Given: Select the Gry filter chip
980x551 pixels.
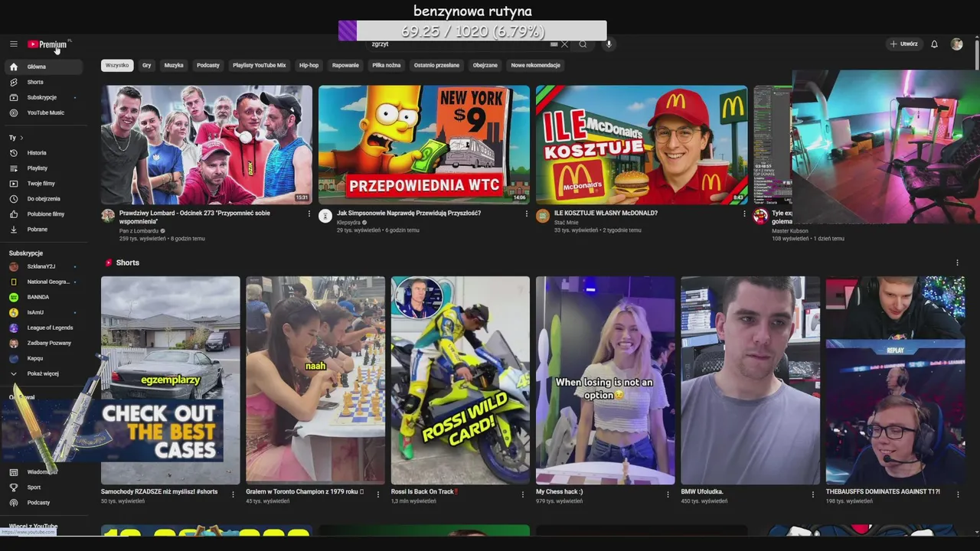Looking at the screenshot, I should point(146,66).
